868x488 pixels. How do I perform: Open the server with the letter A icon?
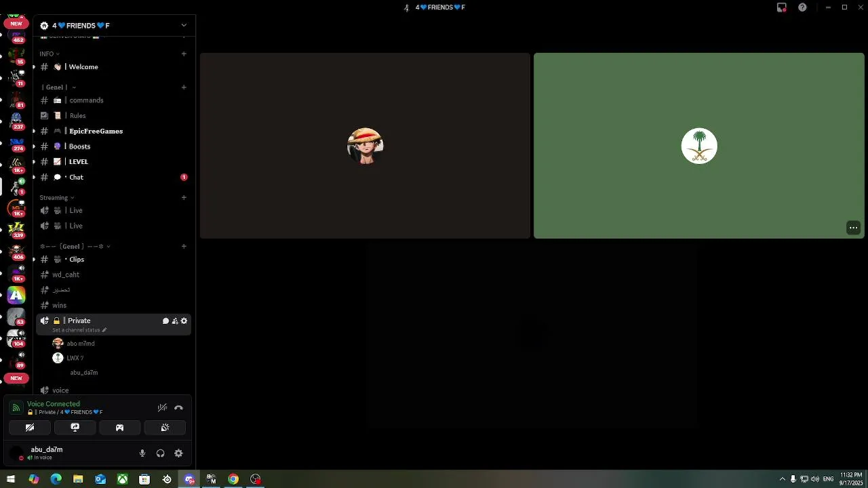point(16,296)
